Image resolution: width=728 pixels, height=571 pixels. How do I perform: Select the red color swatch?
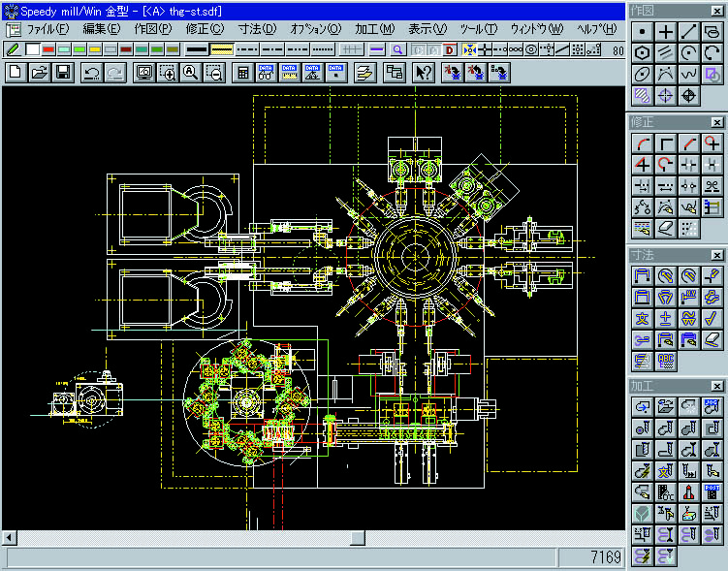coord(47,48)
